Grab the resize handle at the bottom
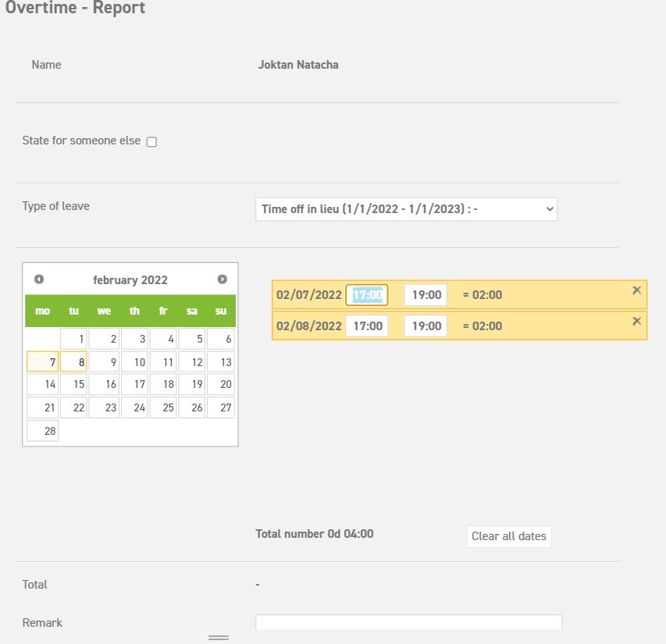Image resolution: width=666 pixels, height=644 pixels. tap(219, 638)
